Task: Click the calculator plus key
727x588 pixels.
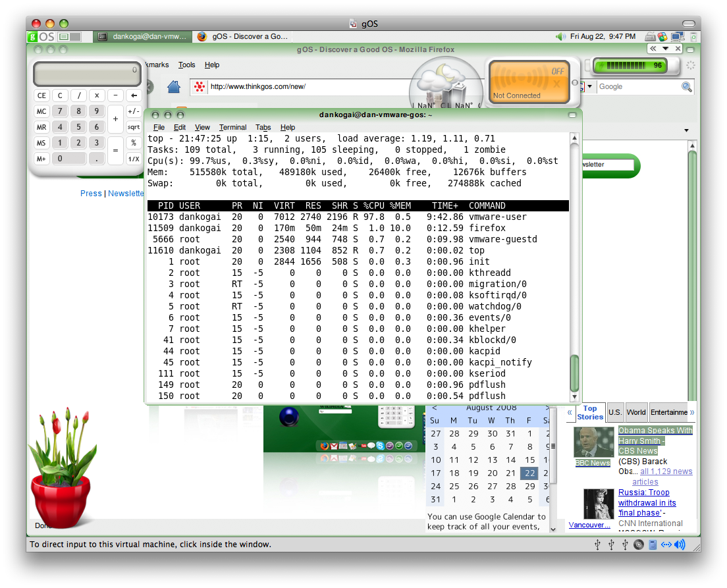Action: point(115,119)
